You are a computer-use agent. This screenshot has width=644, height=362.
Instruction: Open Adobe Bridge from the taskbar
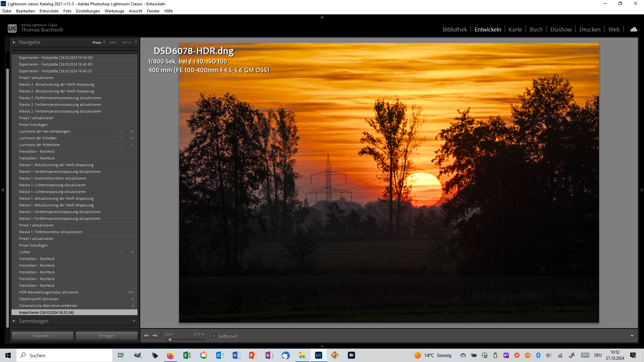[x=351, y=355]
